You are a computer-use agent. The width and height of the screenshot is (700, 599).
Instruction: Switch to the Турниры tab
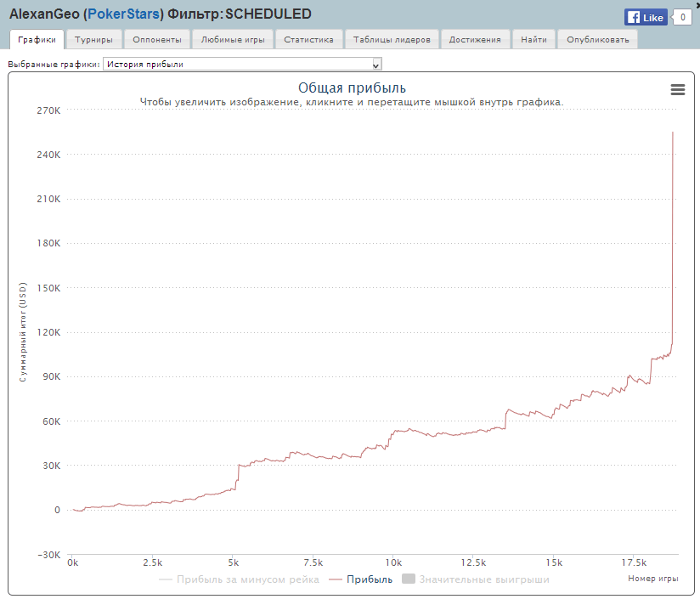(x=93, y=40)
